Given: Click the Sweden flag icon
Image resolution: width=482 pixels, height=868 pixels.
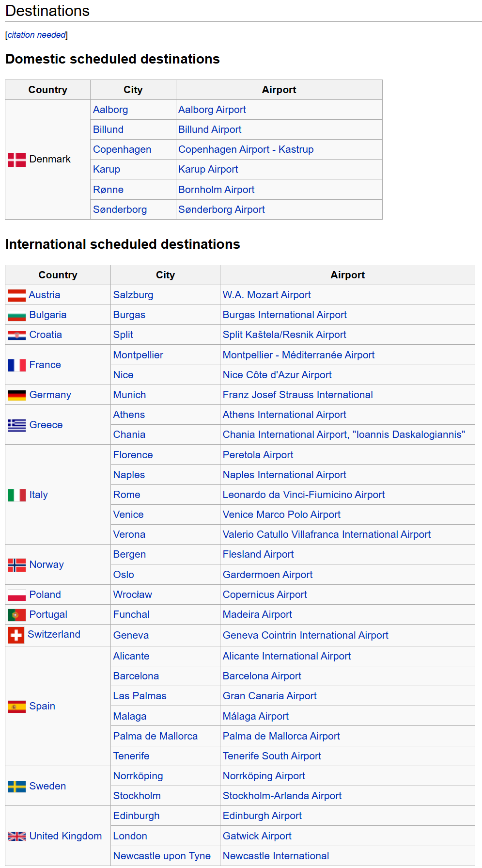Looking at the screenshot, I should coord(17,787).
